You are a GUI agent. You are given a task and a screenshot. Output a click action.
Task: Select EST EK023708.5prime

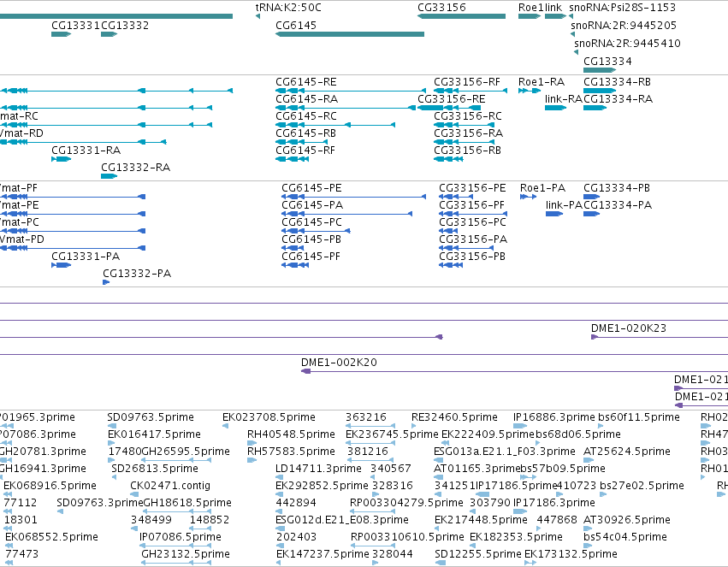(269, 417)
